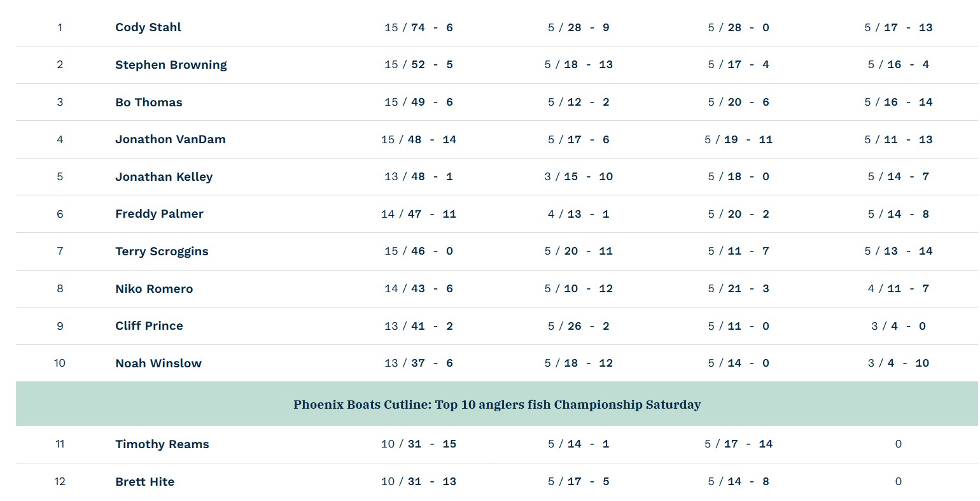Select the rank 10 position cell

tap(60, 363)
